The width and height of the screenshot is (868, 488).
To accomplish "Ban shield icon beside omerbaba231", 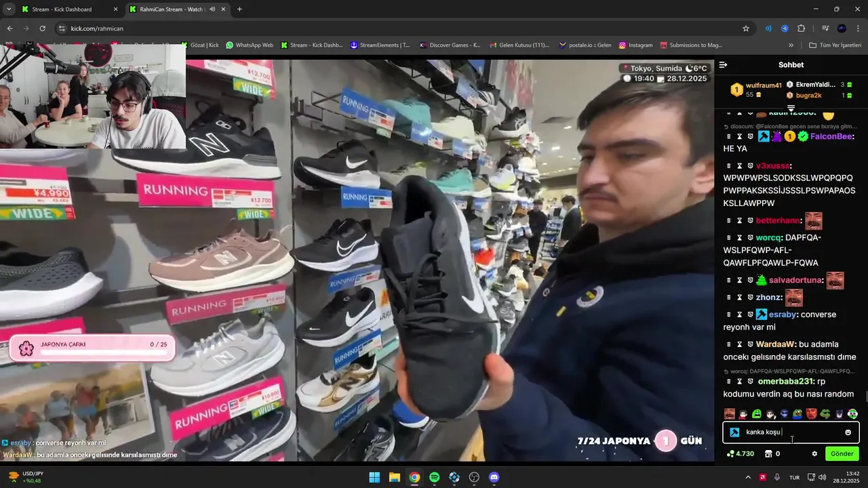I will coord(751,382).
